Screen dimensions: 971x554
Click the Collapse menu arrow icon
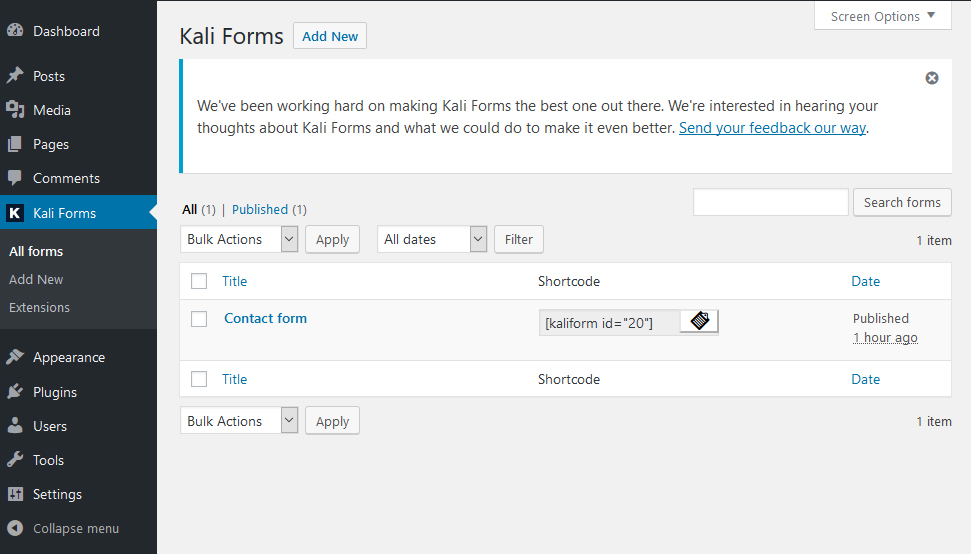coord(15,528)
